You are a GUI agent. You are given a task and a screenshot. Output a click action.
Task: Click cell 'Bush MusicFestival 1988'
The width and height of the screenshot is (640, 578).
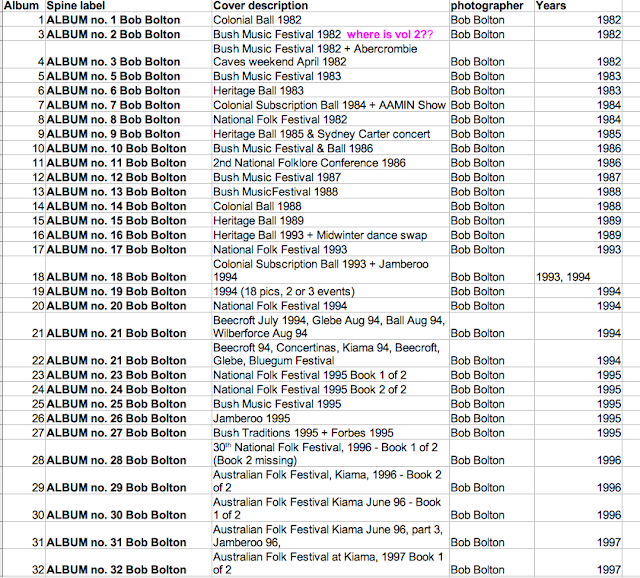pos(330,191)
